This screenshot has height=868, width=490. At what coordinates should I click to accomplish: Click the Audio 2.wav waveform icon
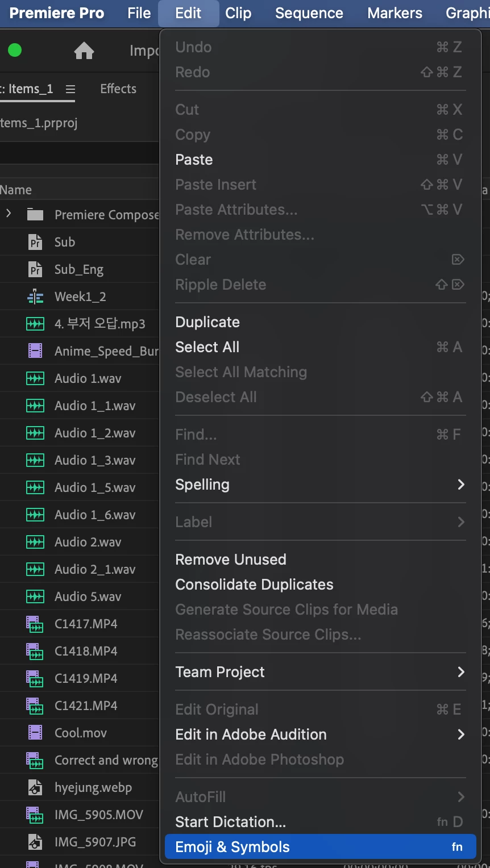pyautogui.click(x=35, y=542)
